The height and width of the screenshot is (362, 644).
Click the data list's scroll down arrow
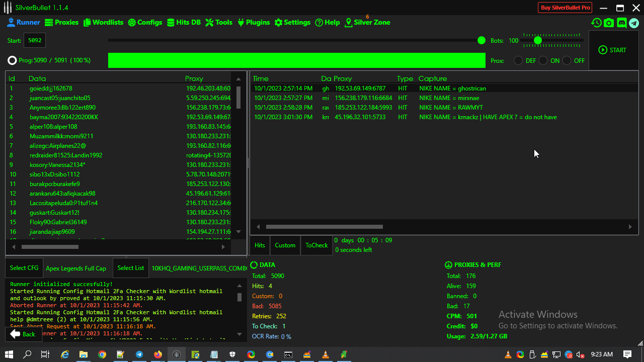coord(238,232)
